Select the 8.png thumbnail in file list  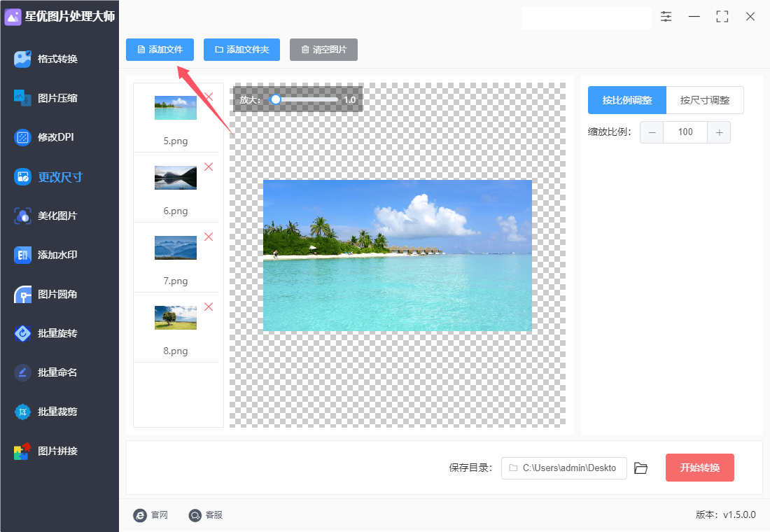[x=176, y=318]
